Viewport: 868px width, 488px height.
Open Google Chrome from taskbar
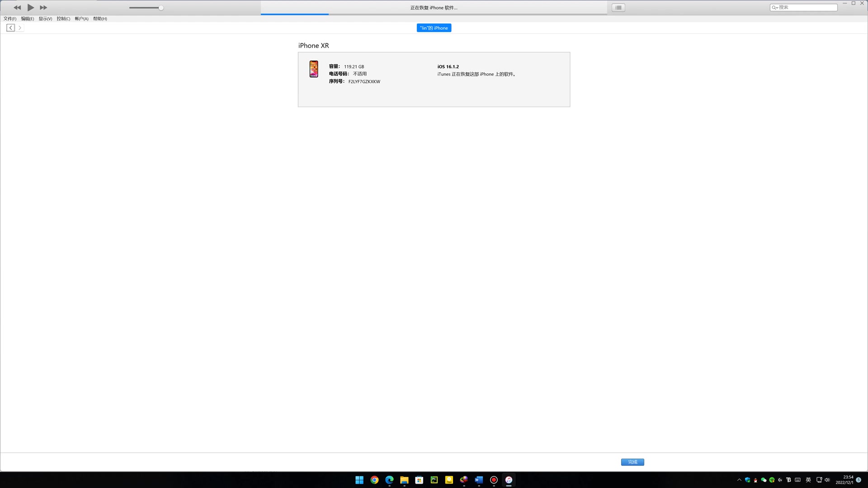[374, 480]
